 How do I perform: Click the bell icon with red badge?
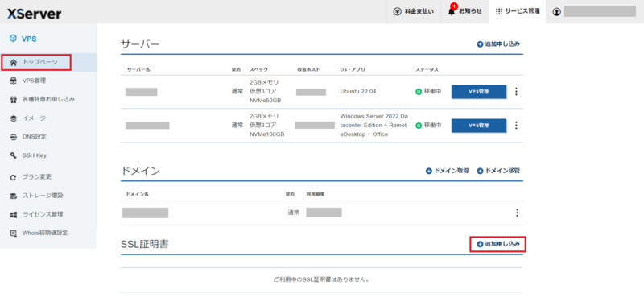[452, 11]
